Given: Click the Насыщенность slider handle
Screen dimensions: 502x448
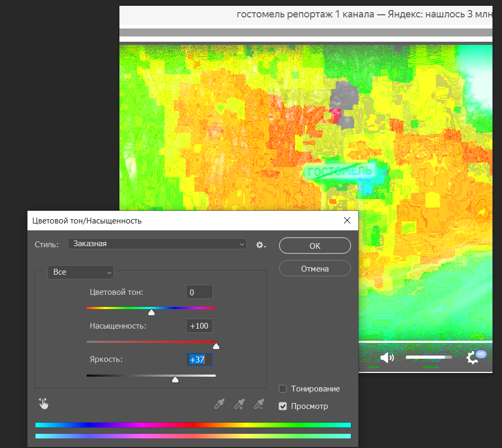Looking at the screenshot, I should click(216, 346).
